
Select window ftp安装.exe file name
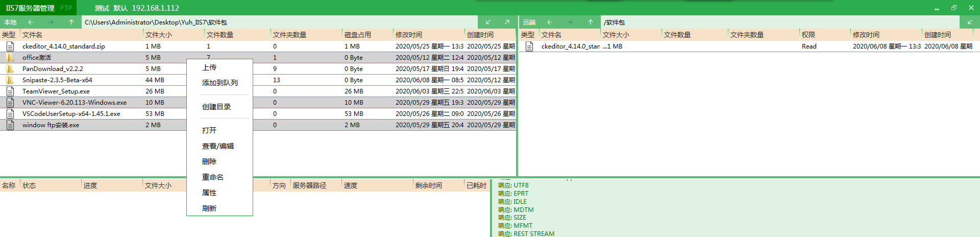51,125
